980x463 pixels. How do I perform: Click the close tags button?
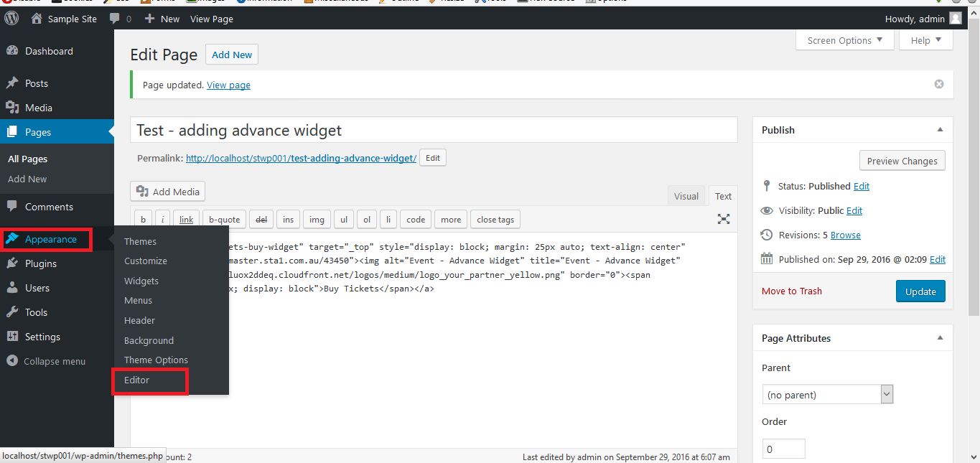[495, 220]
